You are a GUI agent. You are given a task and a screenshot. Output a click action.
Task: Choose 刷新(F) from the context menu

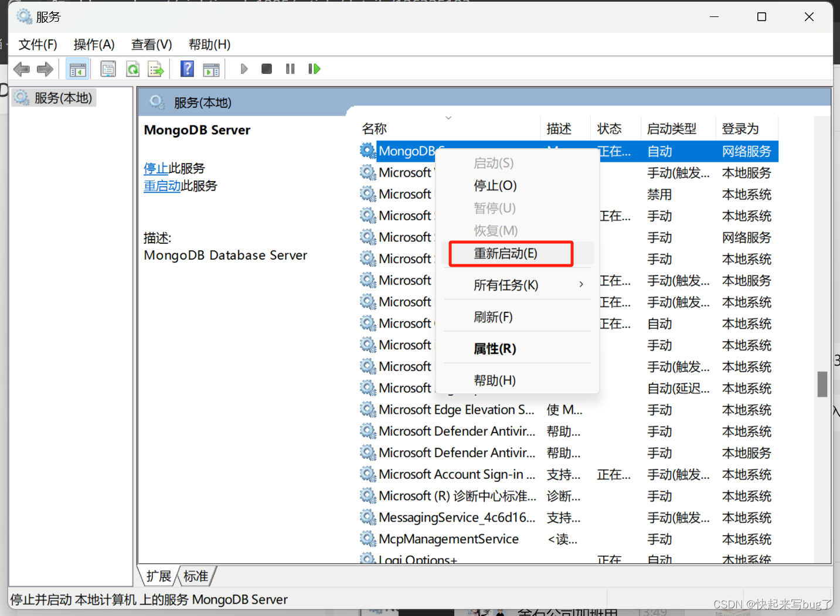click(493, 317)
